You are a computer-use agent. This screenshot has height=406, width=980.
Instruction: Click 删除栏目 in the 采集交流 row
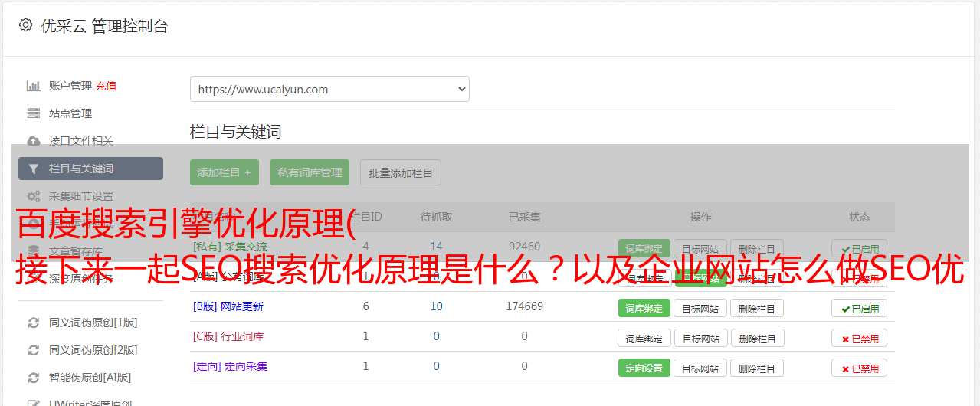pyautogui.click(x=757, y=248)
